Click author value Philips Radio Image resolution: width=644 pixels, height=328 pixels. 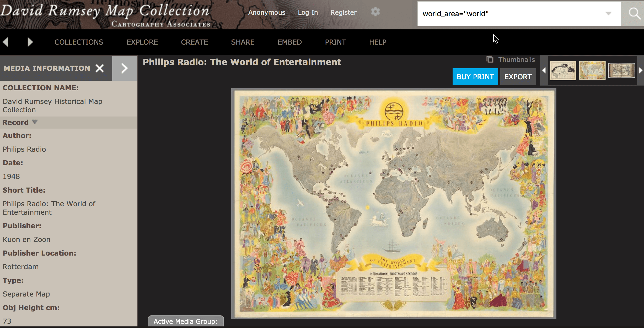(24, 149)
